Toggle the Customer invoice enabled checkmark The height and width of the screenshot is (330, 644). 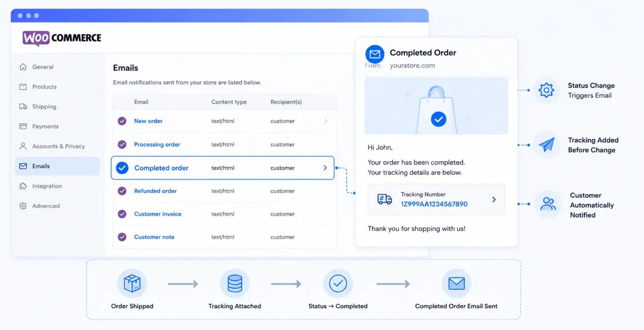[122, 214]
